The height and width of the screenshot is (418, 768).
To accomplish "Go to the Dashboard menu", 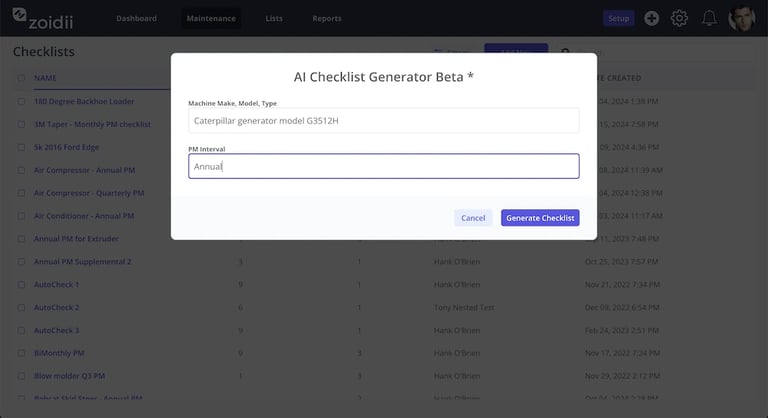I will click(x=136, y=19).
